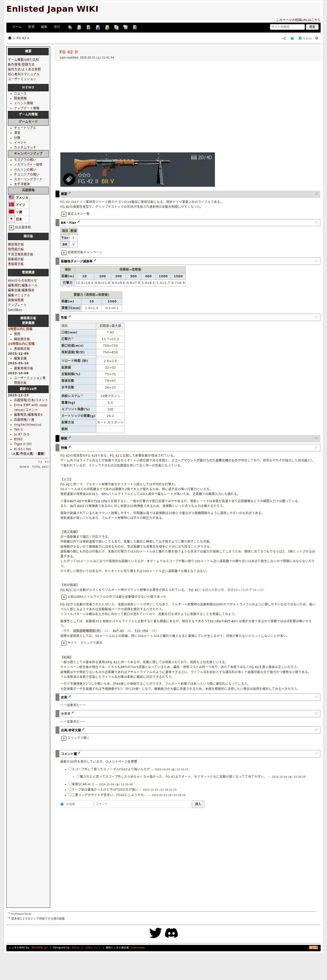
Task: Open the ドイツ link in sidebar
Action: (21, 205)
